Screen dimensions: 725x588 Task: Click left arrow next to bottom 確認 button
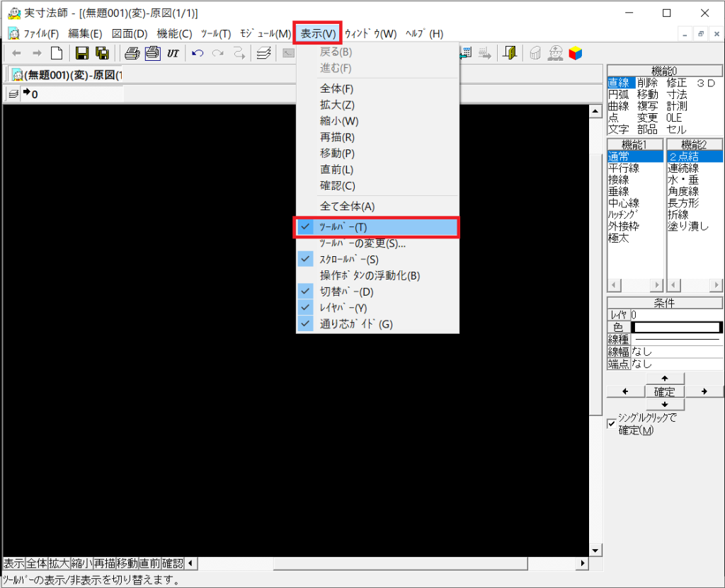point(190,563)
